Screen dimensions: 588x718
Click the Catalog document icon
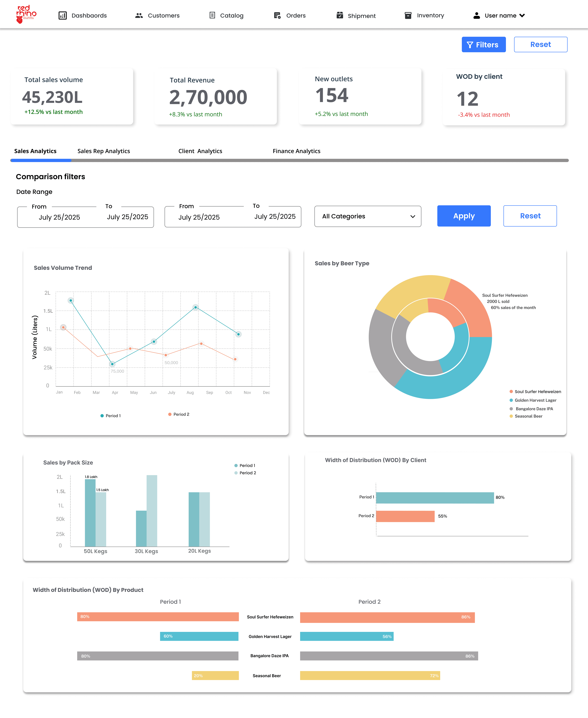[x=212, y=15]
